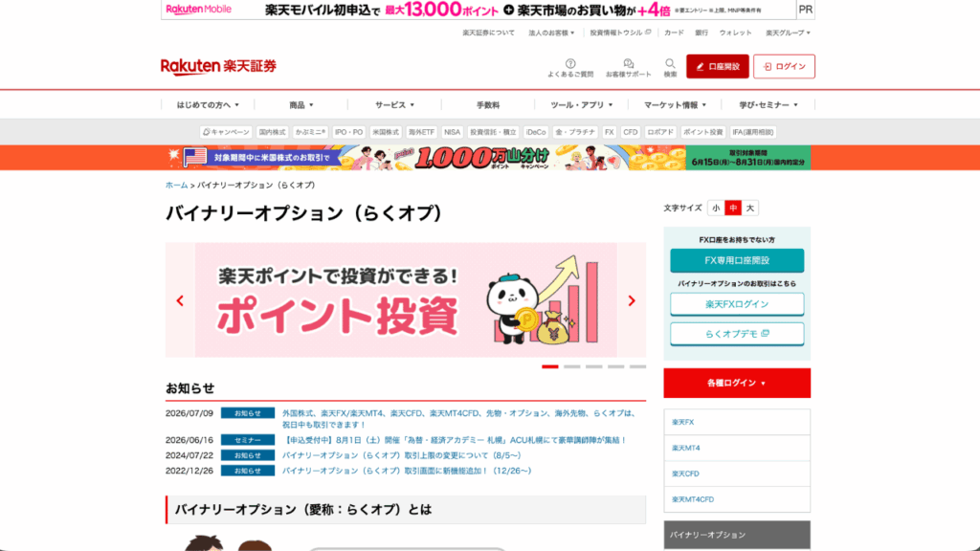Expand the 各種ログイン dropdown
The height and width of the screenshot is (551, 980).
click(x=737, y=383)
